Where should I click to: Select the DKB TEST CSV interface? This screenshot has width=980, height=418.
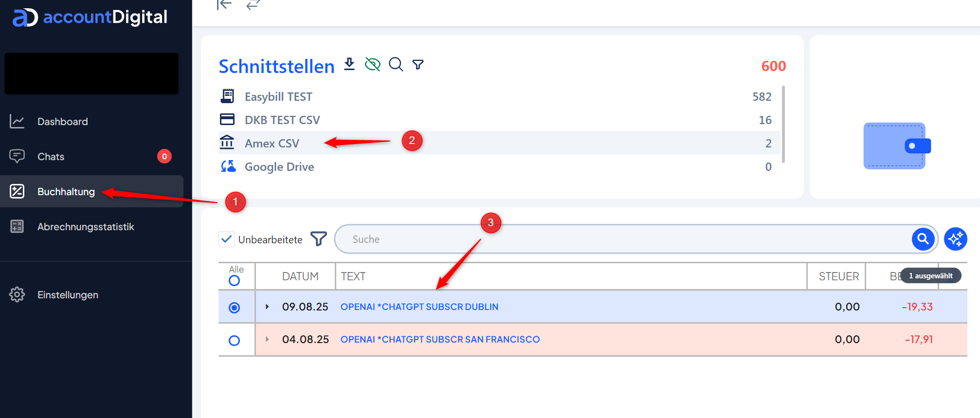point(499,120)
